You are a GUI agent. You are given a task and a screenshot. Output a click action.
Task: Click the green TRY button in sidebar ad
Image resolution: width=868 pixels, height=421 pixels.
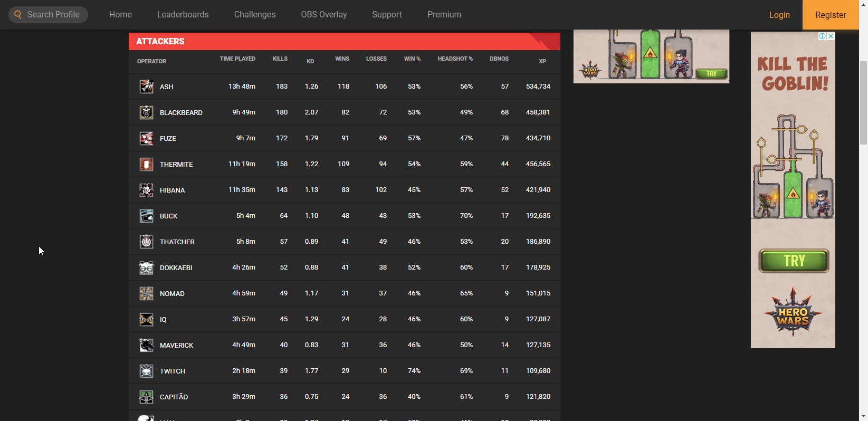coord(794,261)
